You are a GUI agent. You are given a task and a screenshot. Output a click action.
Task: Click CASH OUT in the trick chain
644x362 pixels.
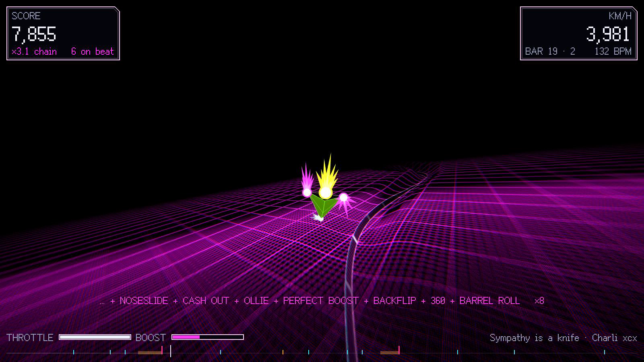pos(206,301)
